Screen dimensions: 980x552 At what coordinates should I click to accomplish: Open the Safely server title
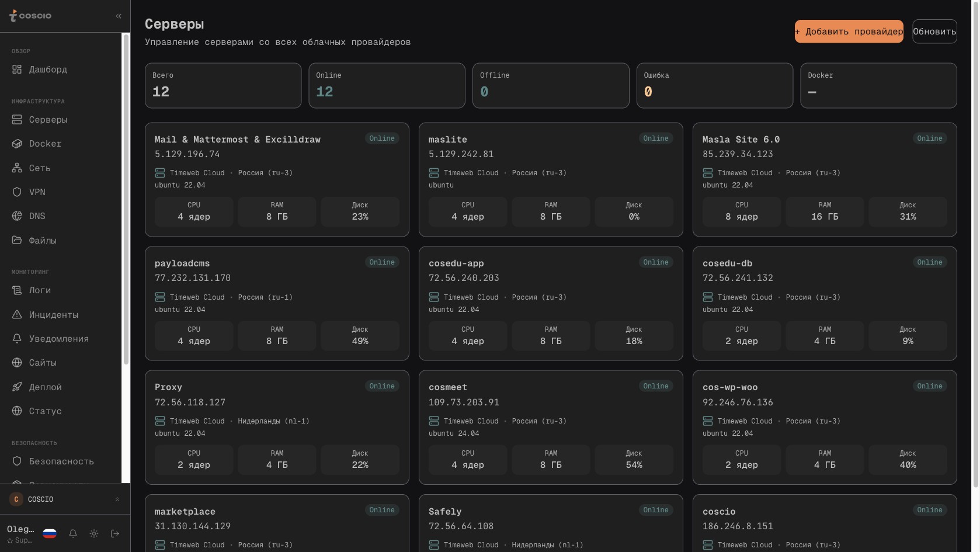coord(445,512)
